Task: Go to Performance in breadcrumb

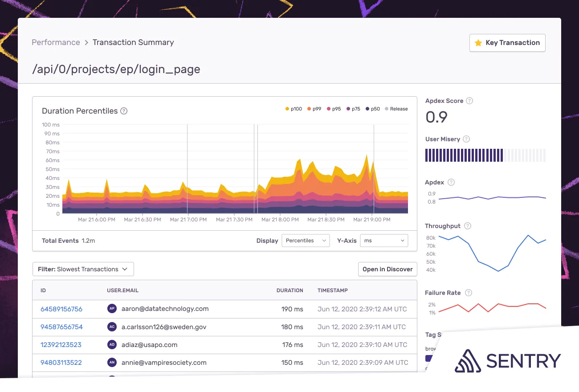Action: 56,42
